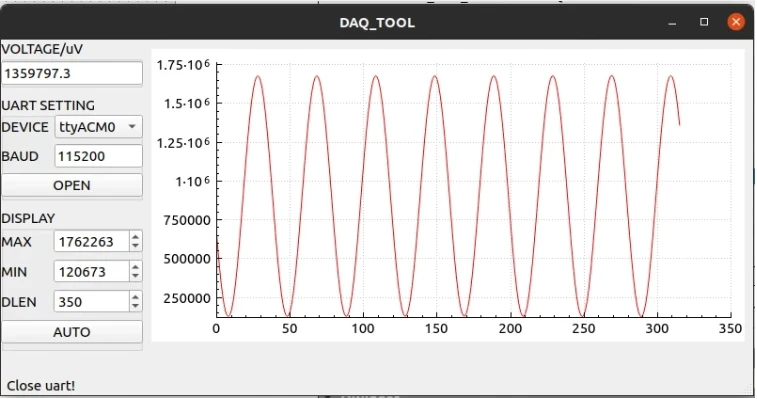Increase MIN value with up arrow

tap(136, 267)
